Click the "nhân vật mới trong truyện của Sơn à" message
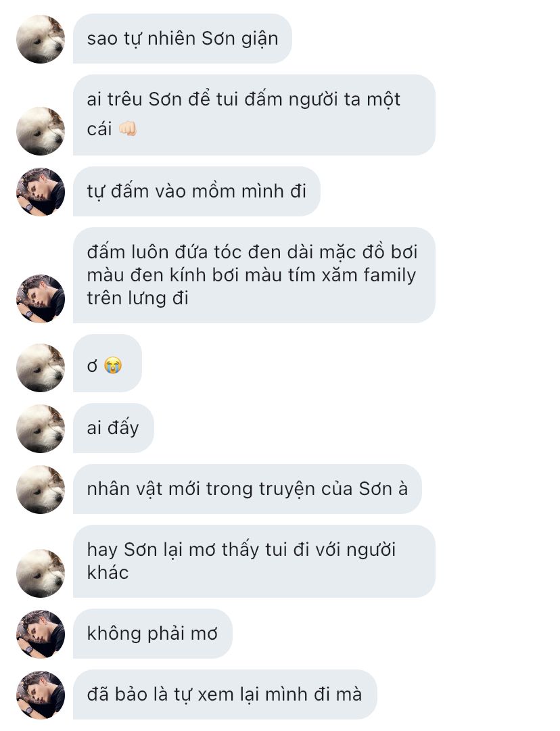The width and height of the screenshot is (560, 731). 247,490
